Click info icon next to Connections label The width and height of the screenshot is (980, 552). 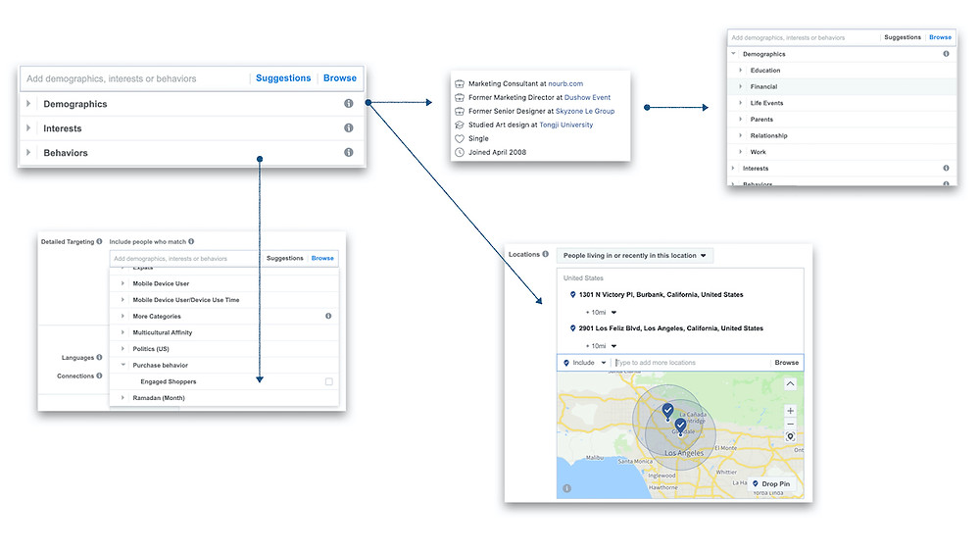tap(99, 376)
